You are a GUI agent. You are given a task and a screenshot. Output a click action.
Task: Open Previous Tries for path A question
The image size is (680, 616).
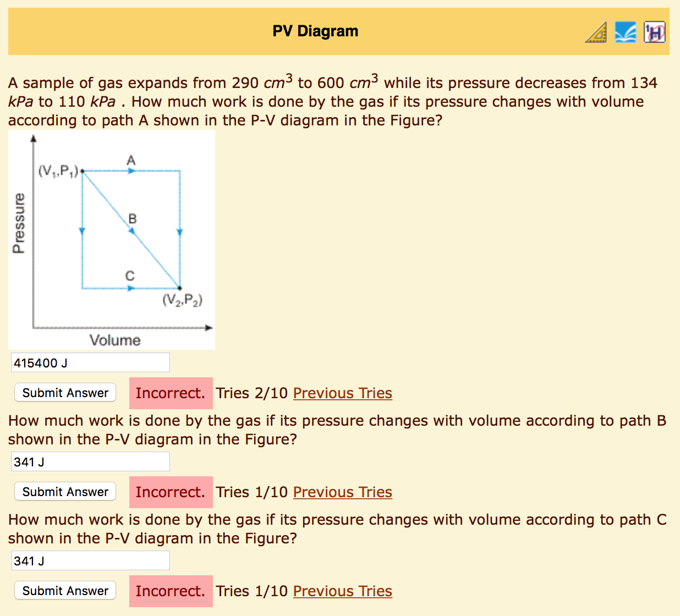coord(342,393)
